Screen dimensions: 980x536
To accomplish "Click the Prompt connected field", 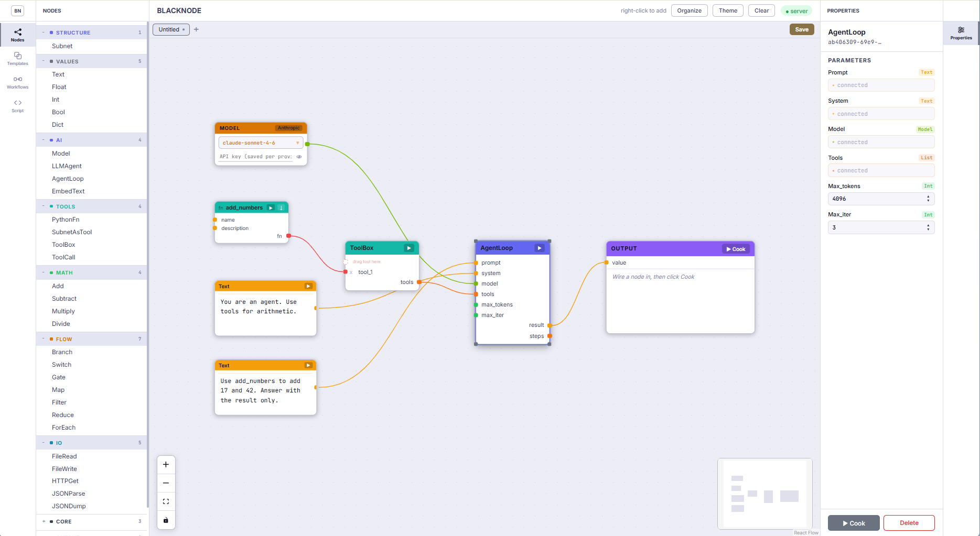I will pos(881,85).
